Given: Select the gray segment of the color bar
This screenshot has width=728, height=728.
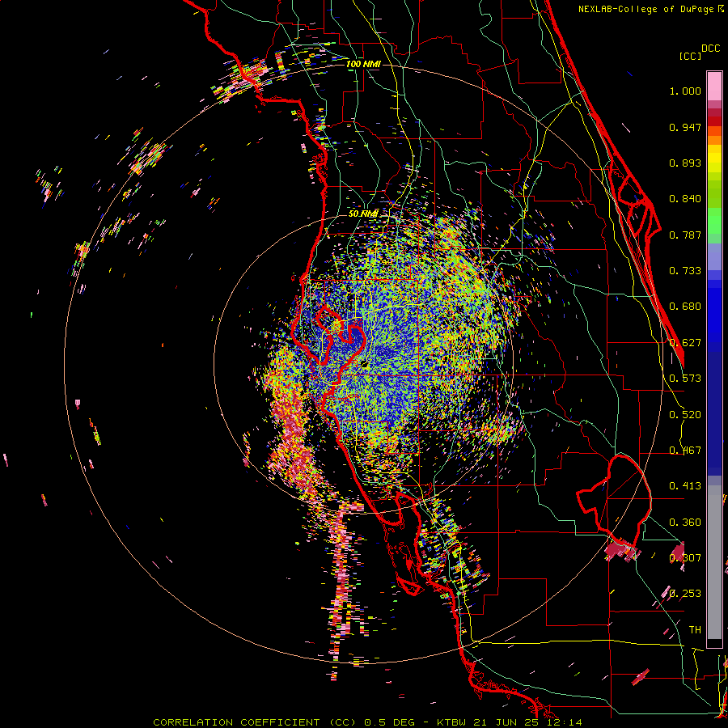Looking at the screenshot, I should 714,562.
